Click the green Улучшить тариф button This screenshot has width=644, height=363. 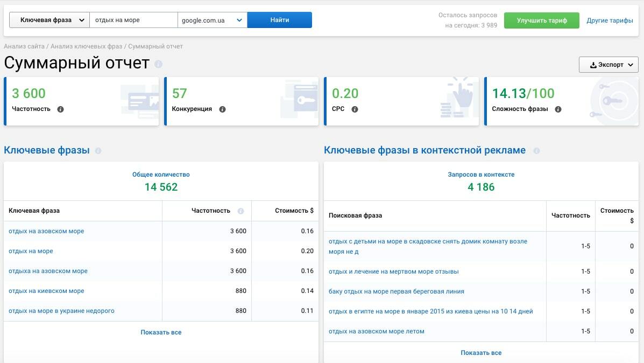(x=541, y=20)
